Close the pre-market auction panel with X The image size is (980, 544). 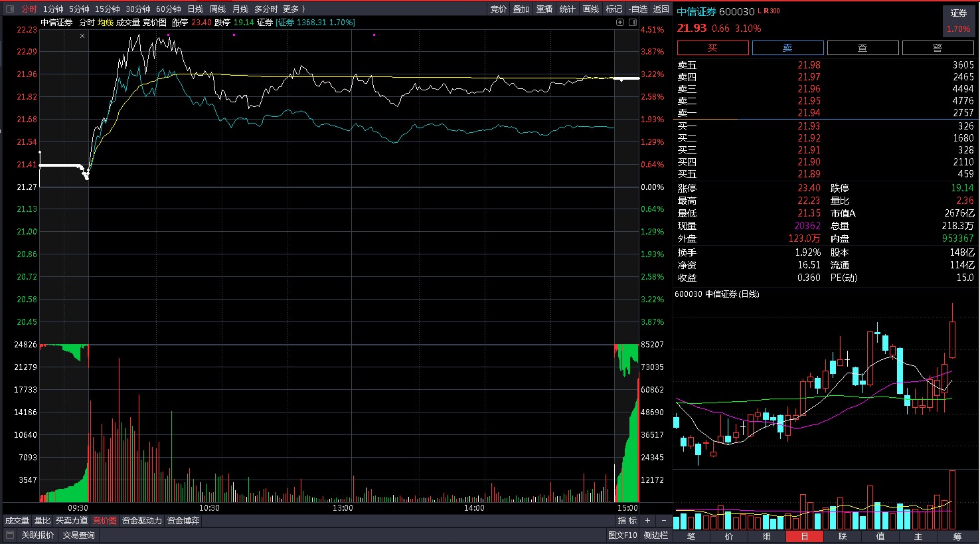pos(82,36)
